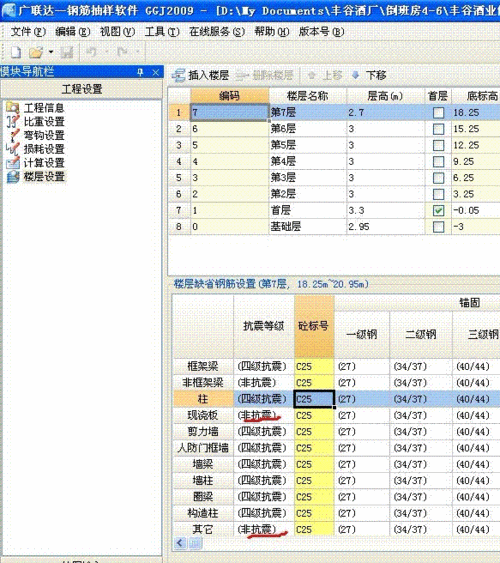500x563 pixels.
Task: Click 抗震等级 cell of 构造柱 row
Action: tap(263, 513)
